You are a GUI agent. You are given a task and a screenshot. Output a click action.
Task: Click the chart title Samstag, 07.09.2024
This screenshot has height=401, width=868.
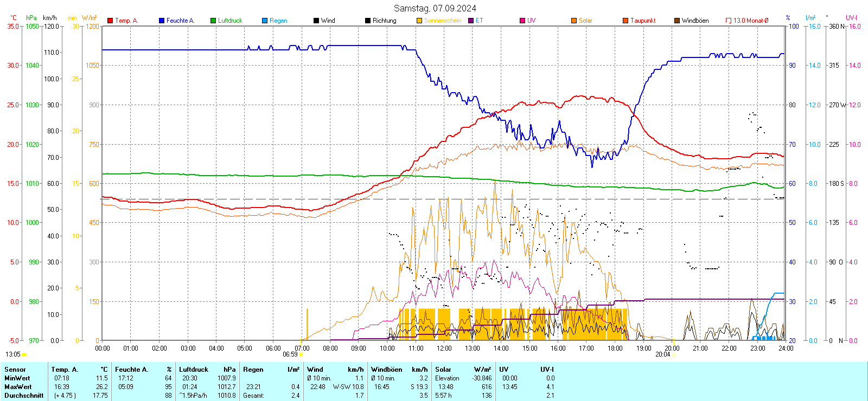tap(435, 8)
